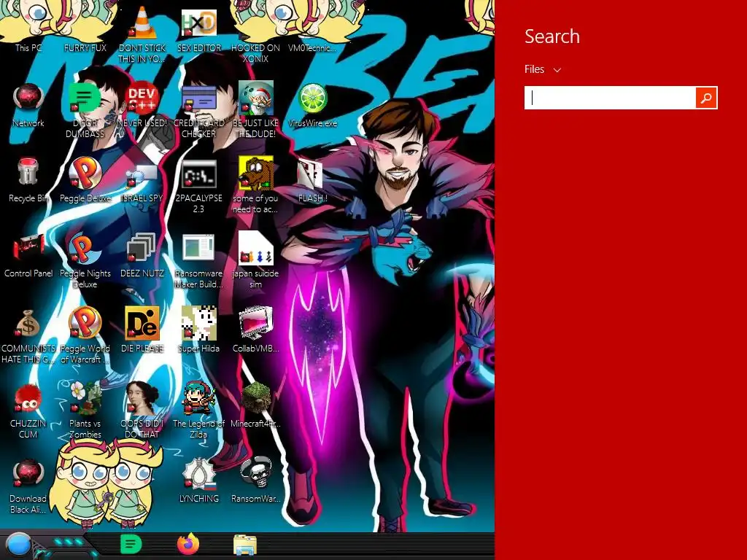Select the Dev-C++ NEVER USED! icon

pos(142,105)
